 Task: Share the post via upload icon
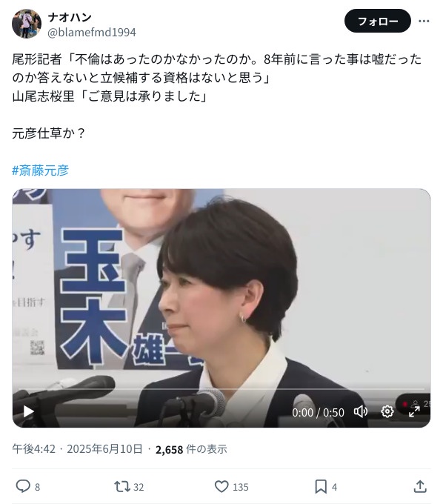coord(420,486)
